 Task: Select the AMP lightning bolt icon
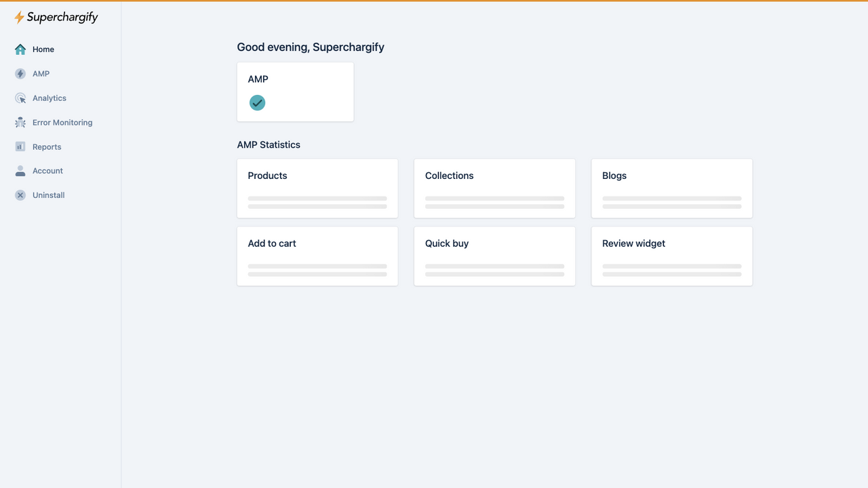20,74
